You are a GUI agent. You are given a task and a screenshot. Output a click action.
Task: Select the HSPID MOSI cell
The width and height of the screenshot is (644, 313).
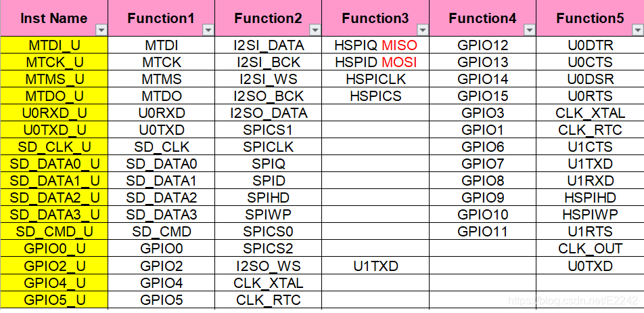tap(375, 62)
